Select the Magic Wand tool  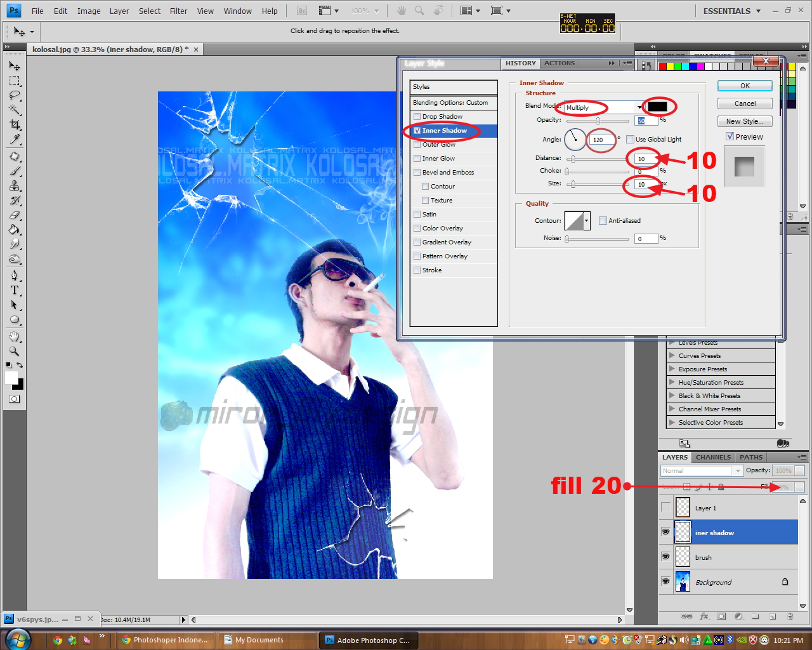pyautogui.click(x=14, y=110)
